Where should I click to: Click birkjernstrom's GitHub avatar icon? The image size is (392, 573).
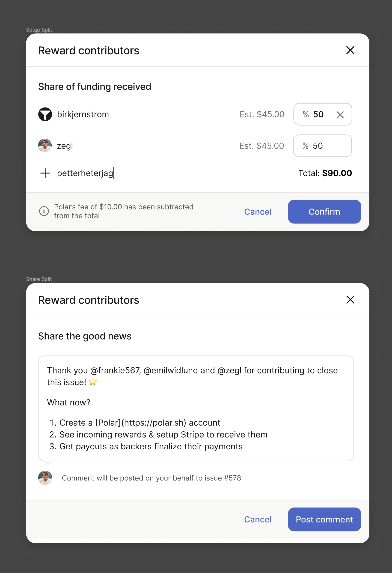click(x=45, y=114)
